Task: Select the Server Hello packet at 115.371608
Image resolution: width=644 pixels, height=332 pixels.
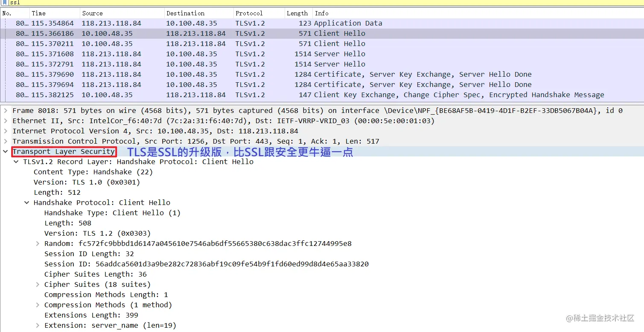Action: point(322,54)
